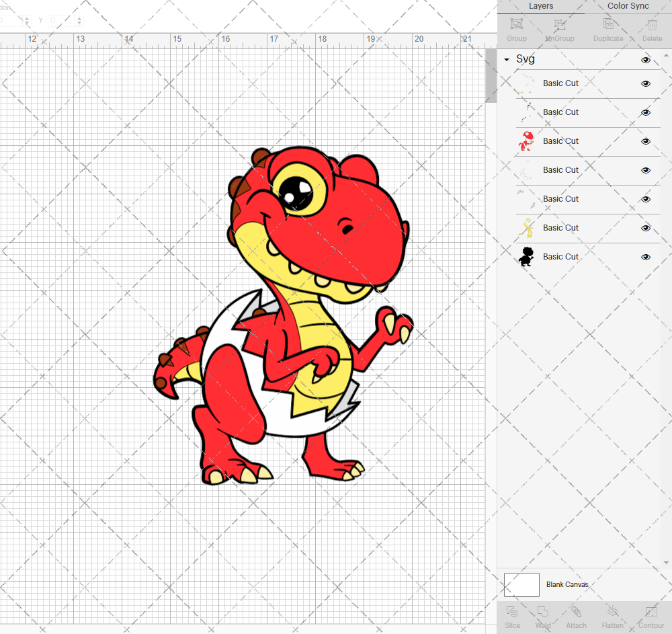Click the Blank Canvas label
The width and height of the screenshot is (672, 634).
567,584
